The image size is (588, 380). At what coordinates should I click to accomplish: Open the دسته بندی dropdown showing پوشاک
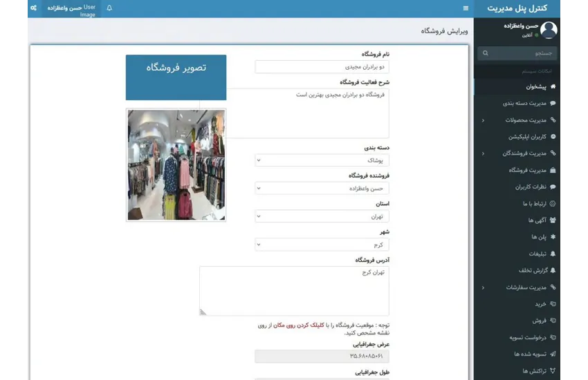tap(322, 160)
